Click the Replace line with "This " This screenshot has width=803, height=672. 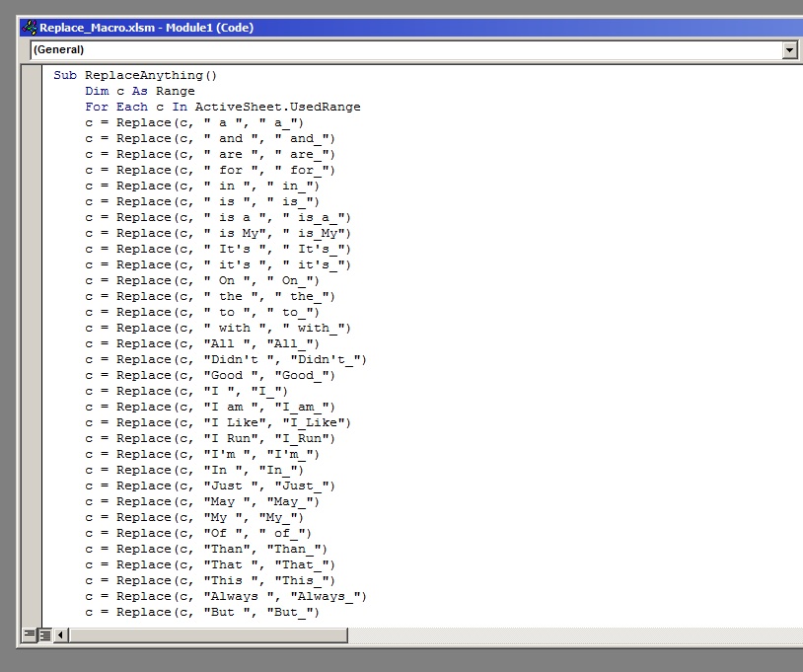pos(210,581)
